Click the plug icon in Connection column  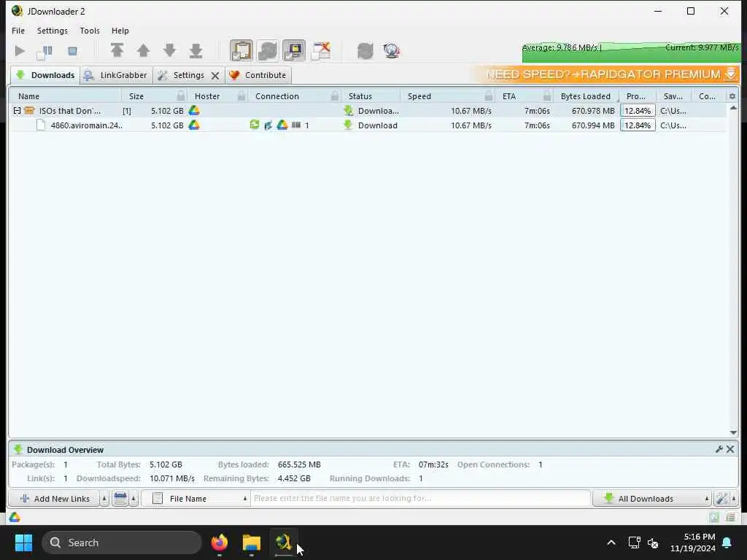click(x=268, y=125)
